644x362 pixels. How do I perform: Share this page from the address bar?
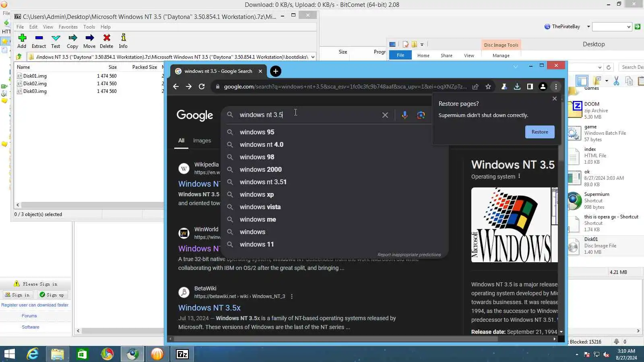coord(475,86)
